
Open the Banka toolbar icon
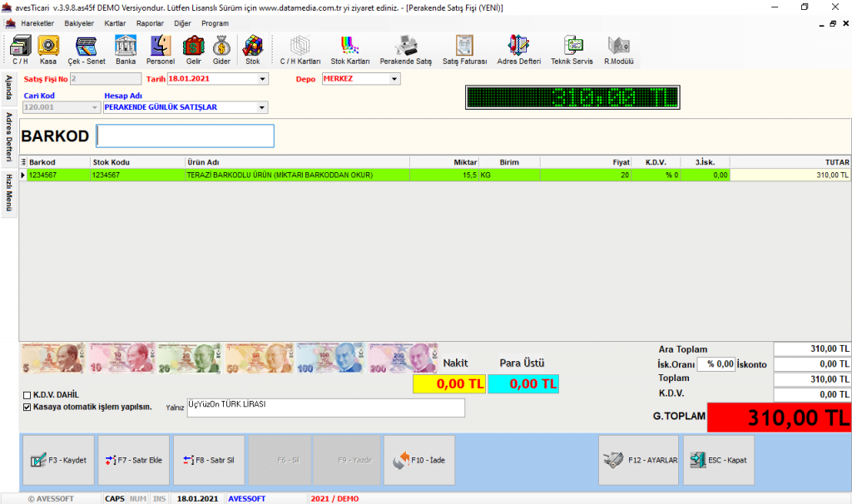pos(126,49)
